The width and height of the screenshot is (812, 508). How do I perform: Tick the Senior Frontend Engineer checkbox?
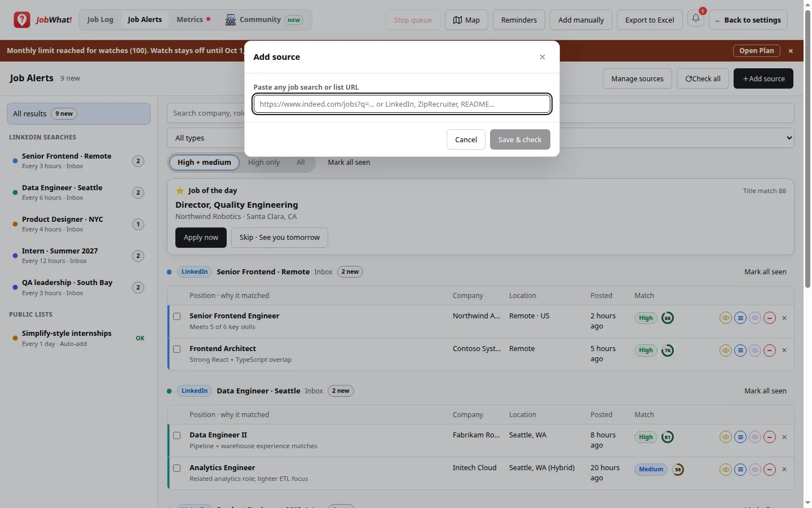pyautogui.click(x=176, y=317)
